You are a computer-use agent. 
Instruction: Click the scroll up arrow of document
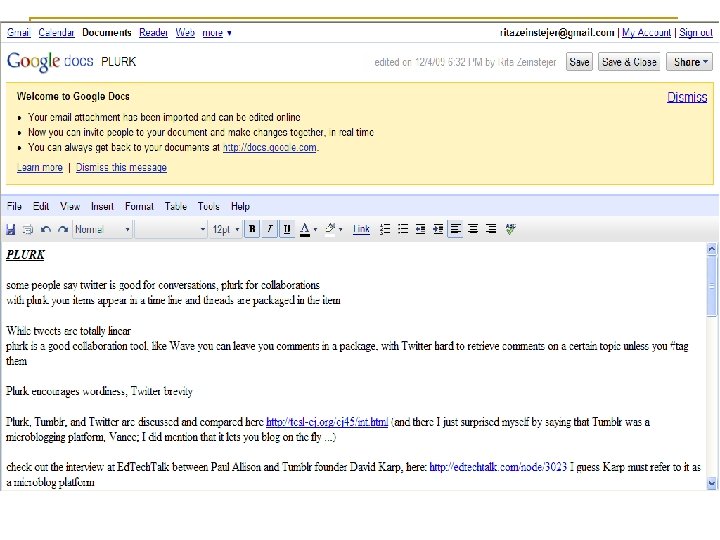point(711,249)
